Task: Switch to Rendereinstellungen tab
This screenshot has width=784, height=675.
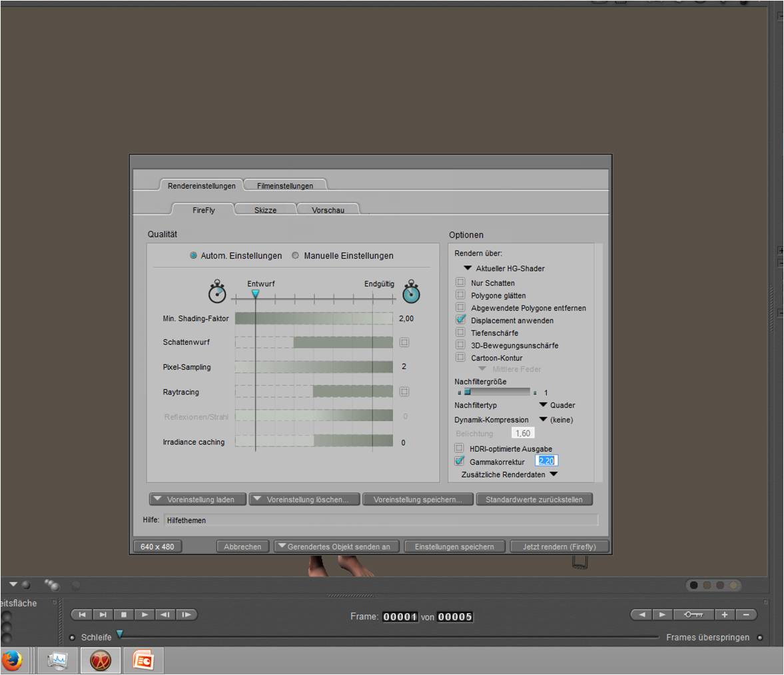Action: click(x=202, y=186)
